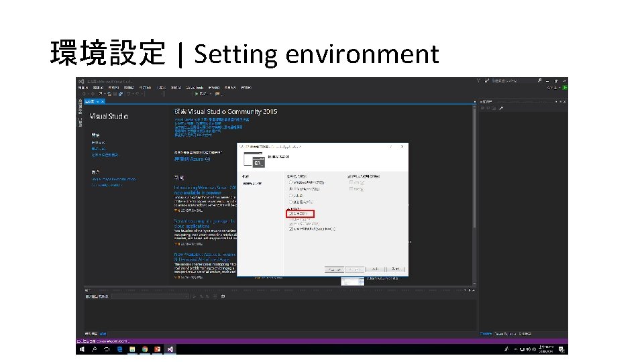Screen dimensions: 644x362
Task: Click the feedback icon near Quick Launch
Action: 487,81
